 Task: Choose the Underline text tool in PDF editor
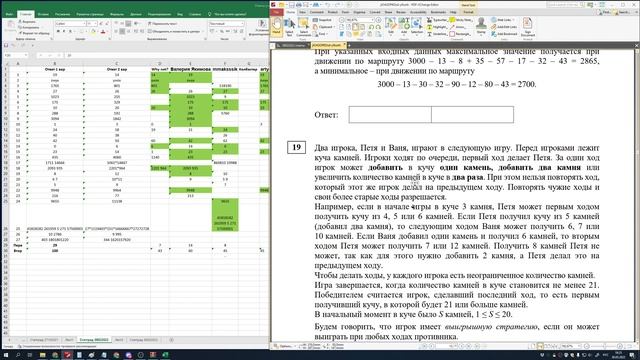point(437,34)
